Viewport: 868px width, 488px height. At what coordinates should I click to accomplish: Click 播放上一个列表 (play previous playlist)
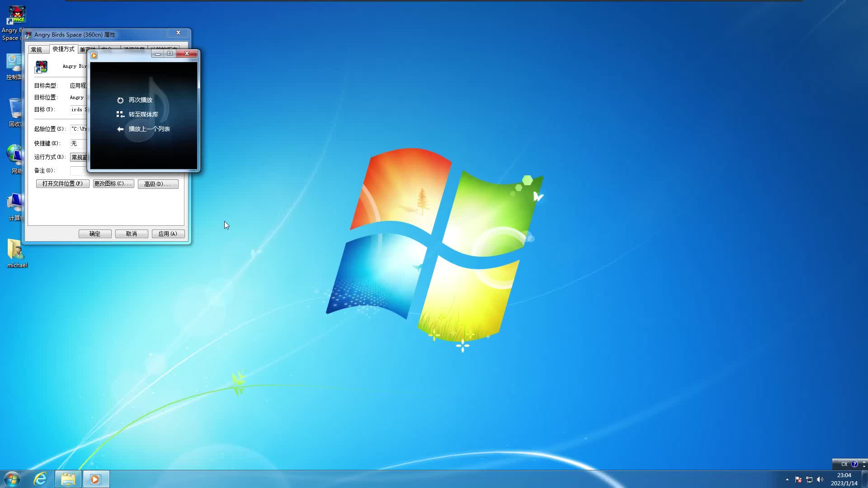tap(149, 129)
